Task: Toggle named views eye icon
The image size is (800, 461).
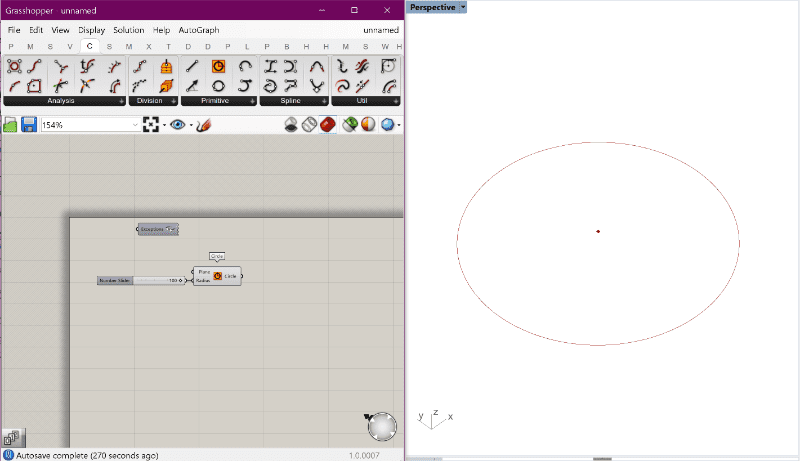Action: coord(178,125)
